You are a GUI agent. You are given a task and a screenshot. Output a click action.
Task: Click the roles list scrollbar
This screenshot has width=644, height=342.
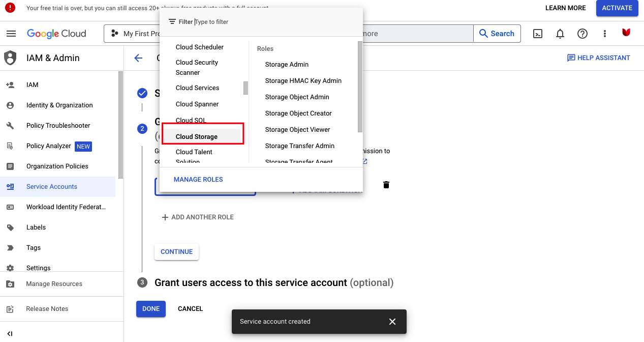pos(360,87)
